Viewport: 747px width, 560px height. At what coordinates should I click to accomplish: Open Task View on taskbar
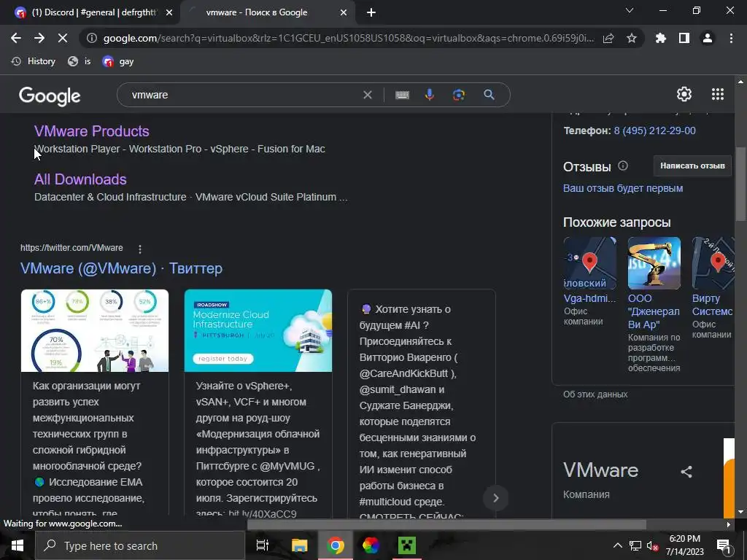coord(263,545)
